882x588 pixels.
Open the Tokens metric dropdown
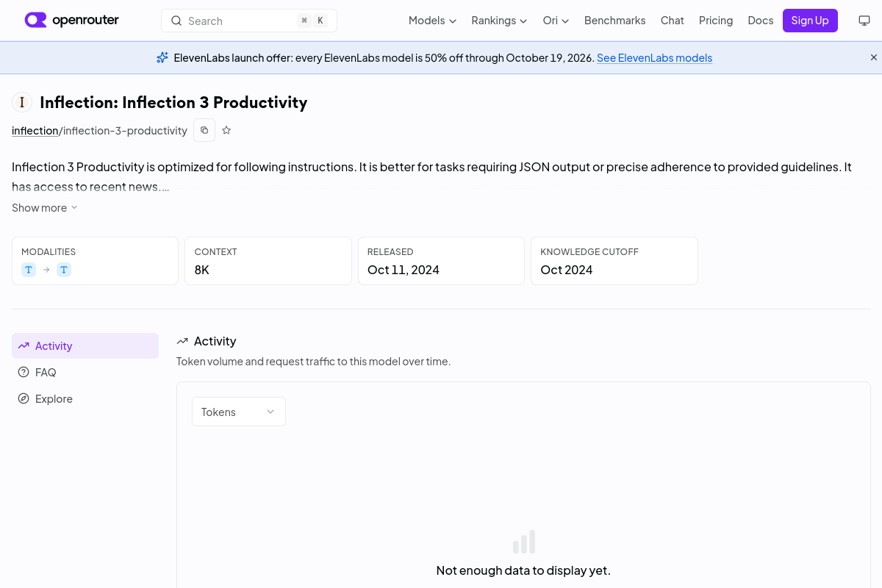[239, 412]
